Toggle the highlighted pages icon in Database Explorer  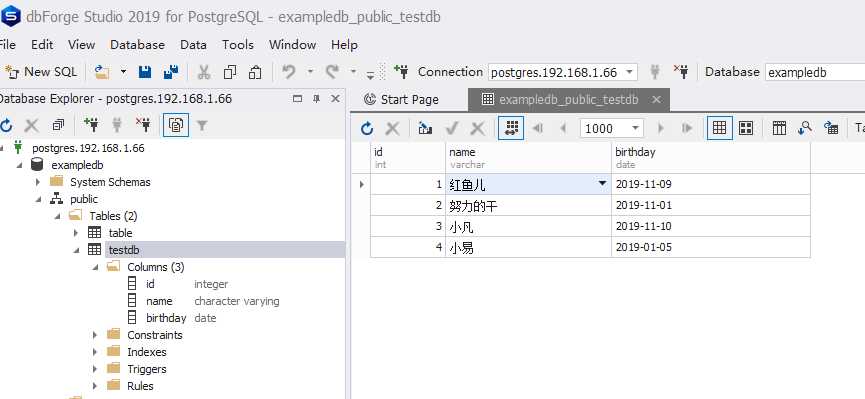click(x=176, y=125)
